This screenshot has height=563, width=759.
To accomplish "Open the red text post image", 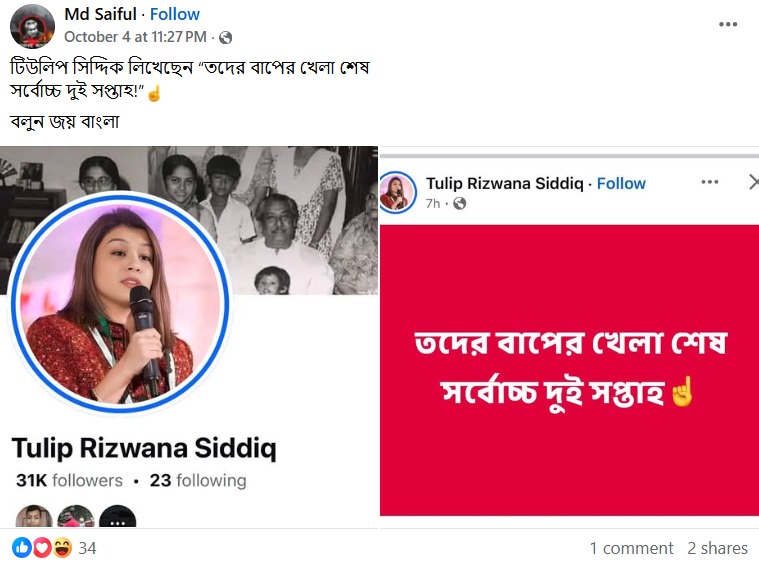I will (569, 370).
